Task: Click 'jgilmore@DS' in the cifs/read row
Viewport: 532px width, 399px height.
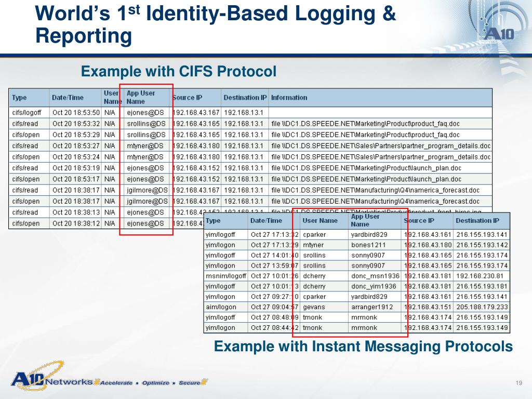Action: [x=147, y=190]
